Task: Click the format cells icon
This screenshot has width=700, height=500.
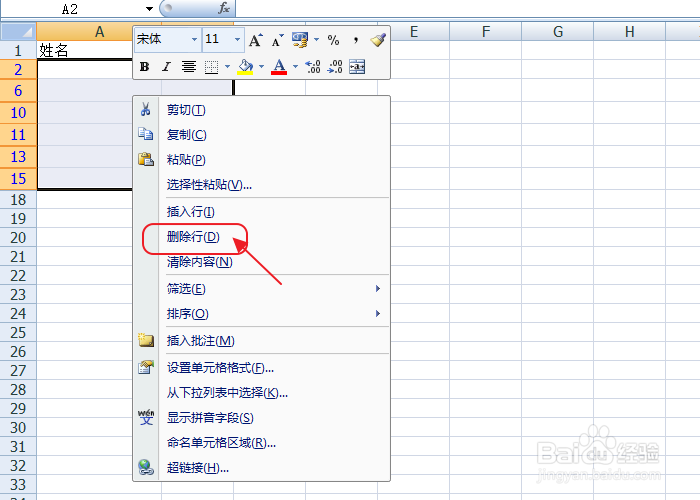Action: click(146, 367)
